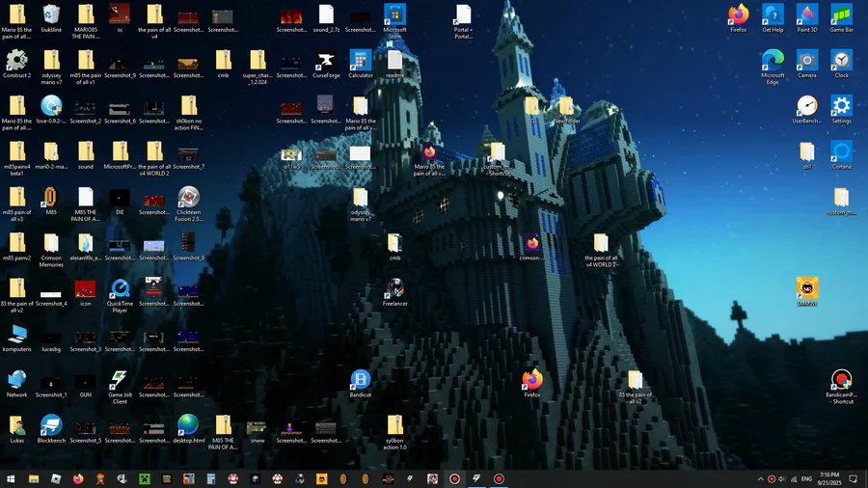The width and height of the screenshot is (868, 488).
Task: Select the Freelancer game shortcut
Action: pyautogui.click(x=394, y=288)
